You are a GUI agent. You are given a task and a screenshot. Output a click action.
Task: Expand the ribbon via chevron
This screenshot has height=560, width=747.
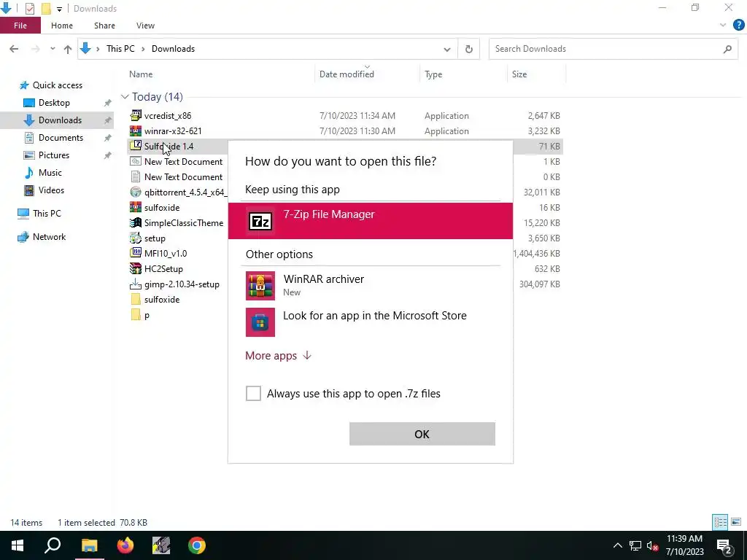pyautogui.click(x=723, y=26)
